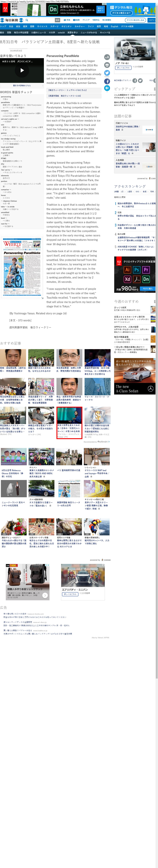This screenshot has height=868, width=158.
Task: Open ranking item 5 about ASKA leaving CHAGE
Action: click(136, 248)
